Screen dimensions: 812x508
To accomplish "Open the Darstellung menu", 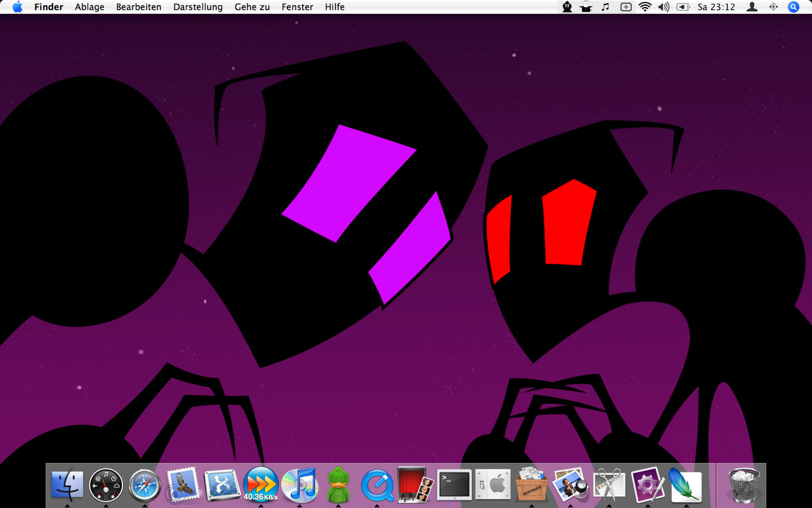I will click(x=198, y=7).
